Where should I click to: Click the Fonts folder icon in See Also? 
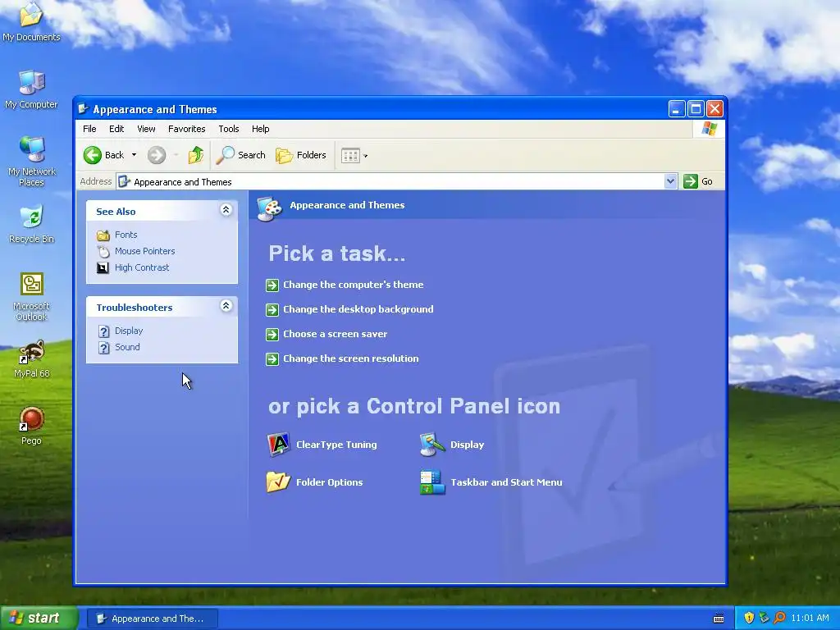[103, 235]
